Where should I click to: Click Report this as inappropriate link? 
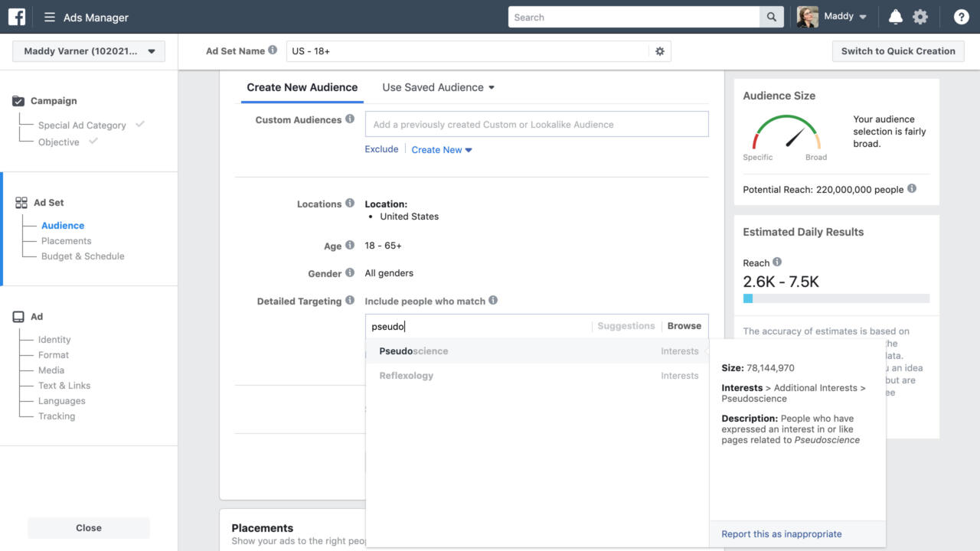pos(782,534)
